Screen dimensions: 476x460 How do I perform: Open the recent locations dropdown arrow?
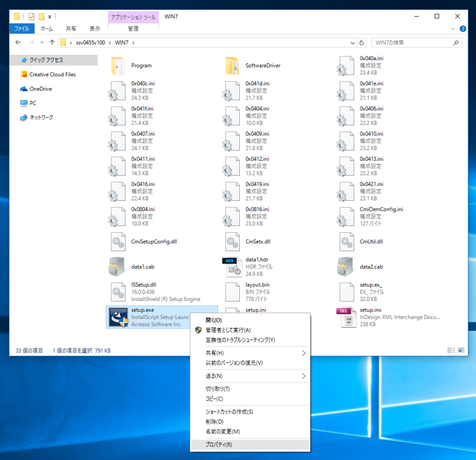click(42, 43)
